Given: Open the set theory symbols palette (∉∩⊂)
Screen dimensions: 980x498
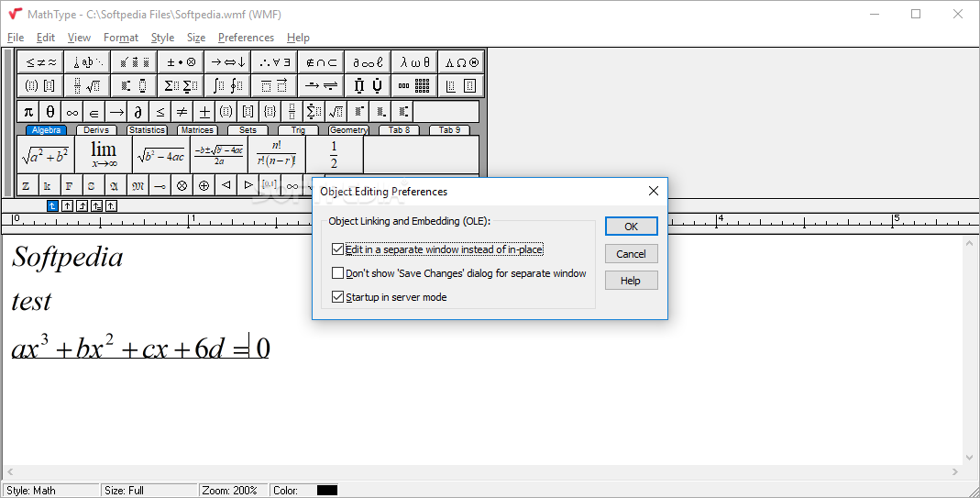Looking at the screenshot, I should click(x=321, y=62).
